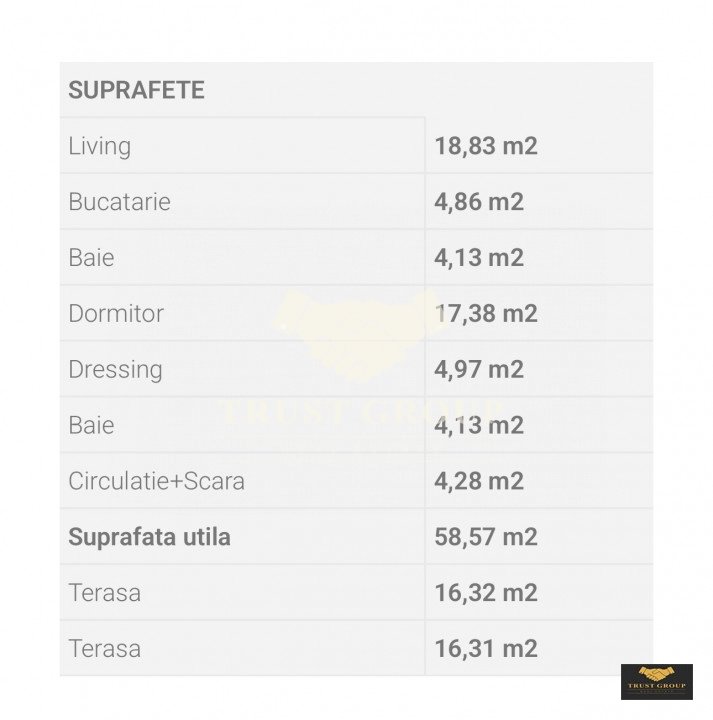Click the Trust Group logo icon

click(656, 680)
